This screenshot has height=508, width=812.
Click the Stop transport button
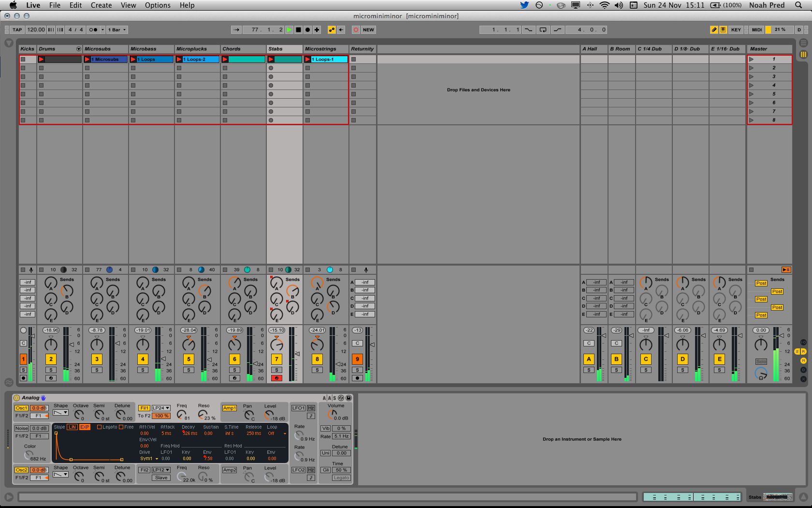(298, 30)
